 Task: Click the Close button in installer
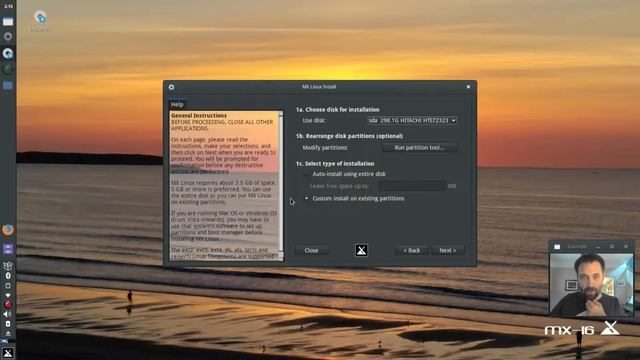coord(311,250)
